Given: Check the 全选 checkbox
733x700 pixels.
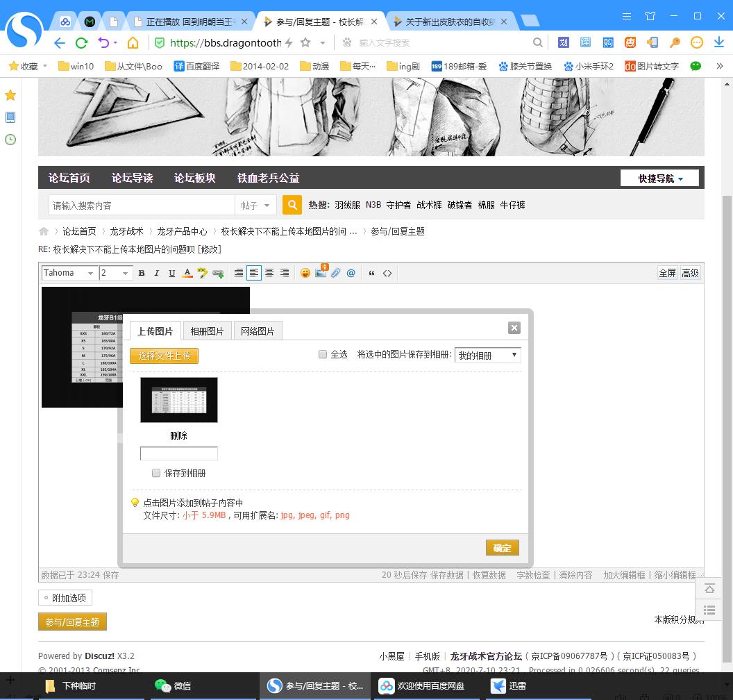Looking at the screenshot, I should click(323, 354).
